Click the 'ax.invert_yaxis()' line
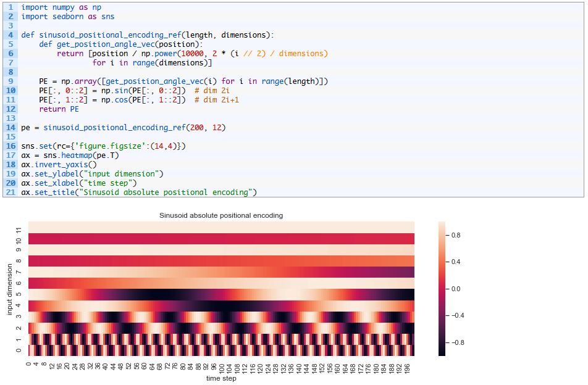This screenshot has width=588, height=385. 59,164
